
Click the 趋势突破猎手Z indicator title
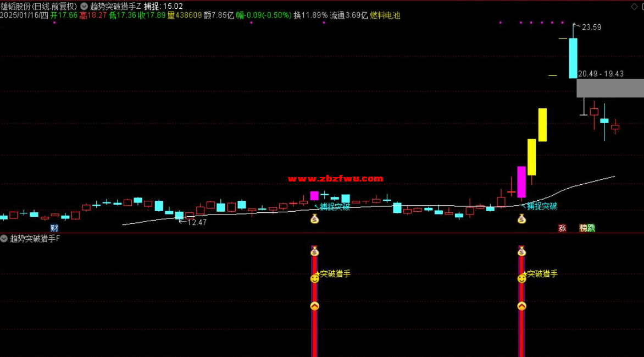pos(116,6)
